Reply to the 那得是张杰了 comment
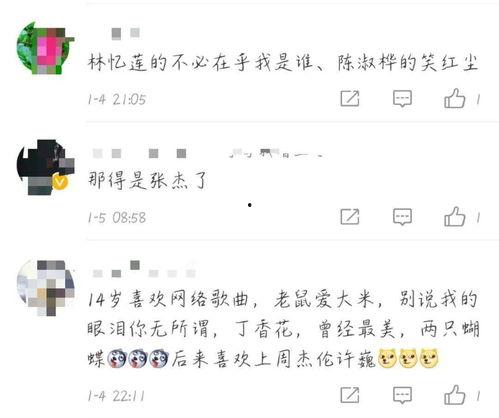Image resolution: width=499 pixels, height=418 pixels. (x=402, y=217)
